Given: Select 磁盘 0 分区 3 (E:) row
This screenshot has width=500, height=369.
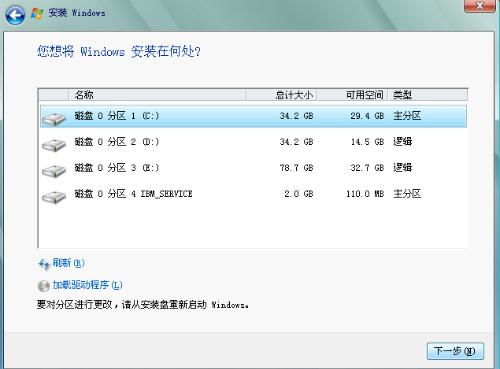Looking at the screenshot, I should tap(253, 168).
